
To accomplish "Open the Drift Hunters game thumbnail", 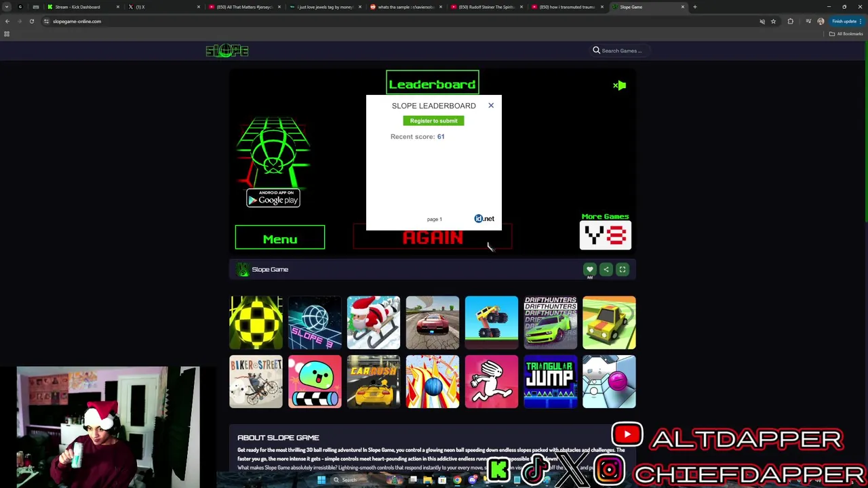I will (x=551, y=323).
